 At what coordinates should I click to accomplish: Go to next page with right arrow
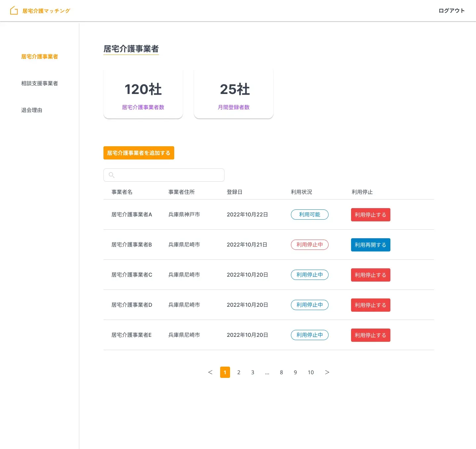tap(327, 372)
